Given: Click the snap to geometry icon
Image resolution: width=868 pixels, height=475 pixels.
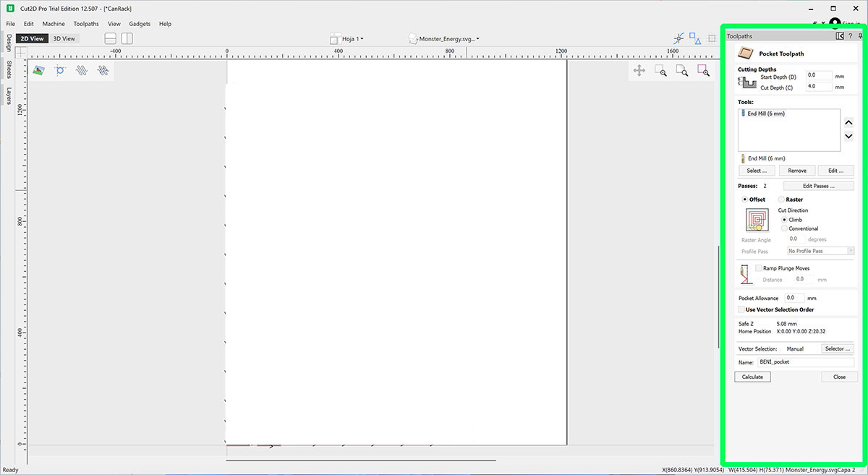Looking at the screenshot, I should click(x=678, y=38).
